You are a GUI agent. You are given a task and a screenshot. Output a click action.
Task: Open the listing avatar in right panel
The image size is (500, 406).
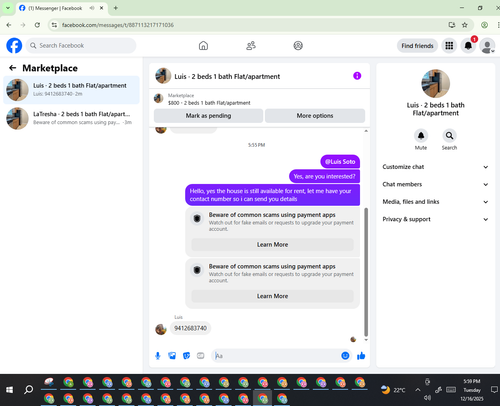click(x=435, y=83)
